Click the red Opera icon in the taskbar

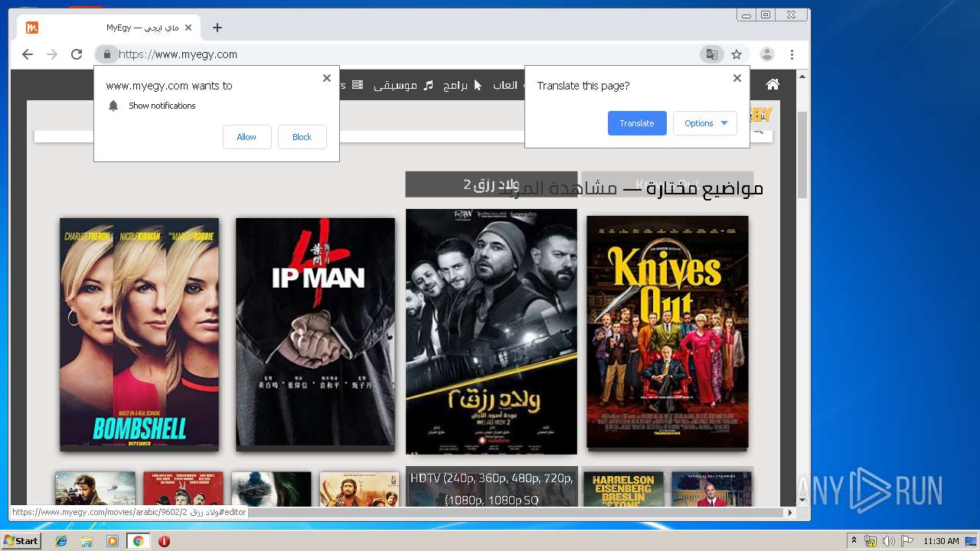(x=164, y=541)
